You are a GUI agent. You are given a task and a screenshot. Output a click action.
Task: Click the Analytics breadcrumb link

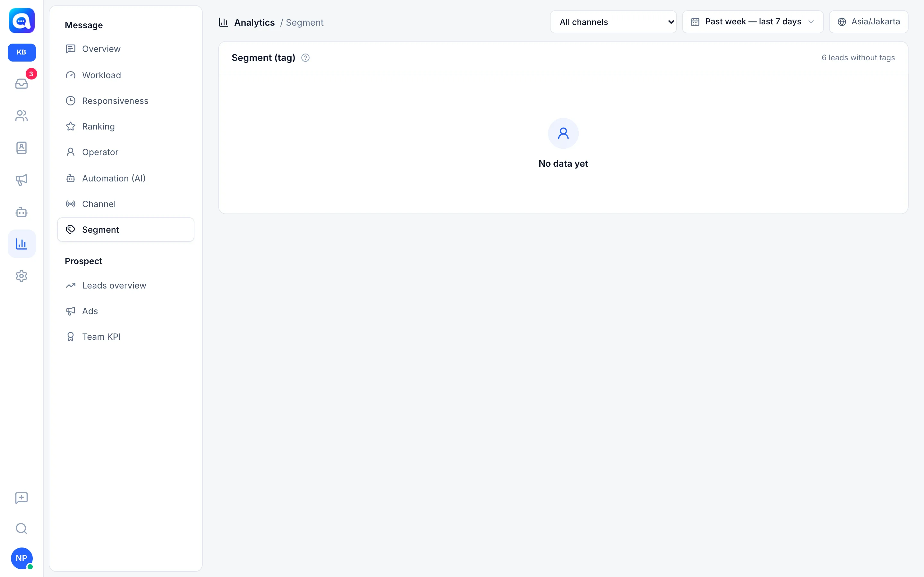click(x=254, y=22)
